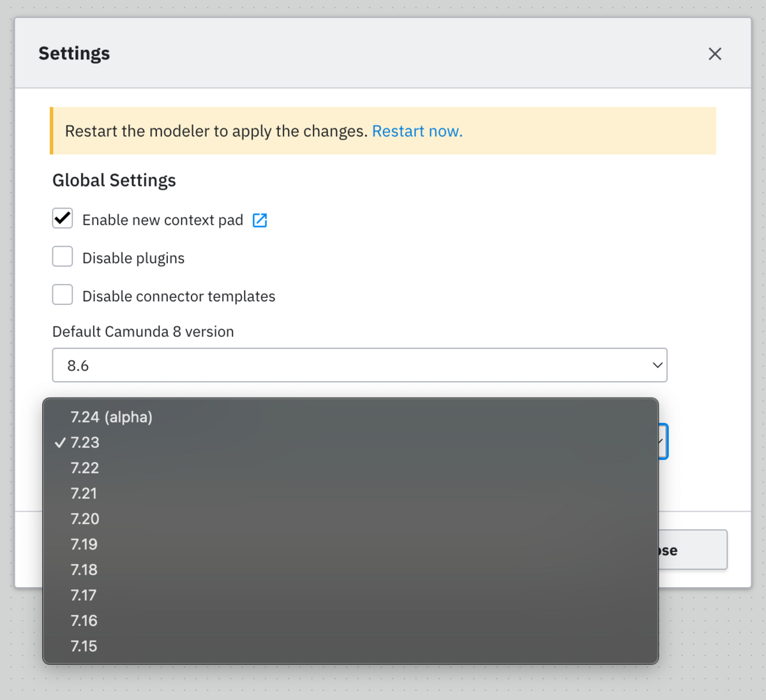
Task: Uncheck Enable new context pad
Action: coord(63,219)
